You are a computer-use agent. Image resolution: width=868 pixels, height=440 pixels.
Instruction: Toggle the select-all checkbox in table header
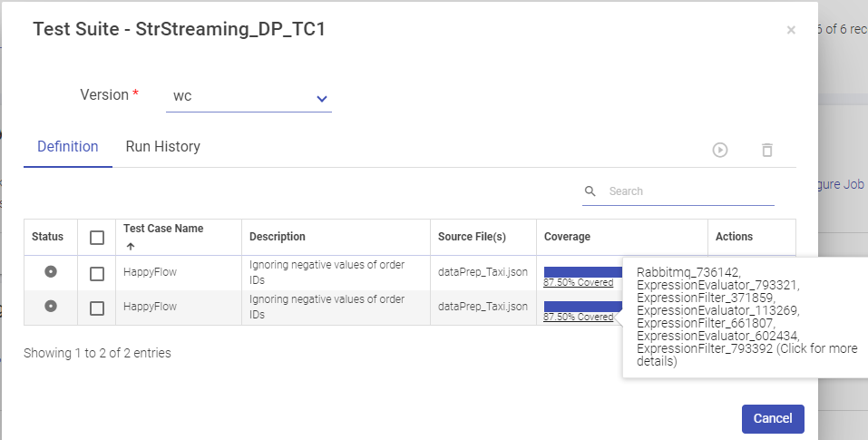point(97,238)
